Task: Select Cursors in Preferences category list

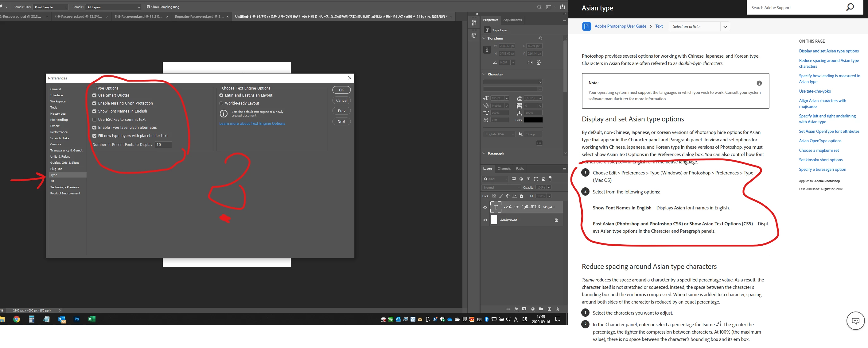Action: click(56, 144)
